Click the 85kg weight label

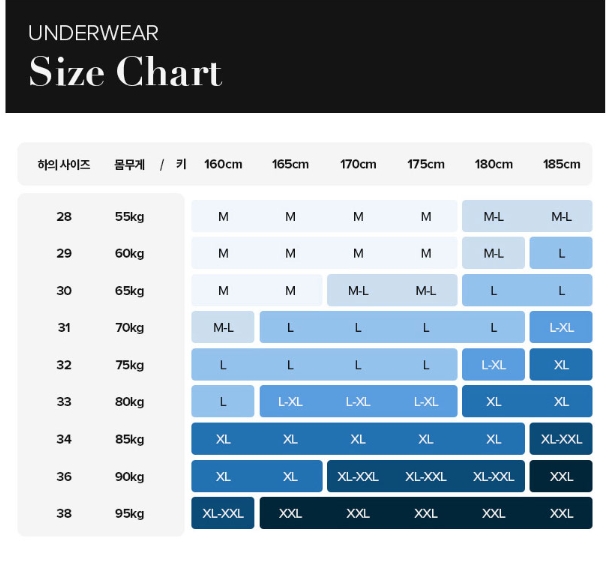pos(129,439)
